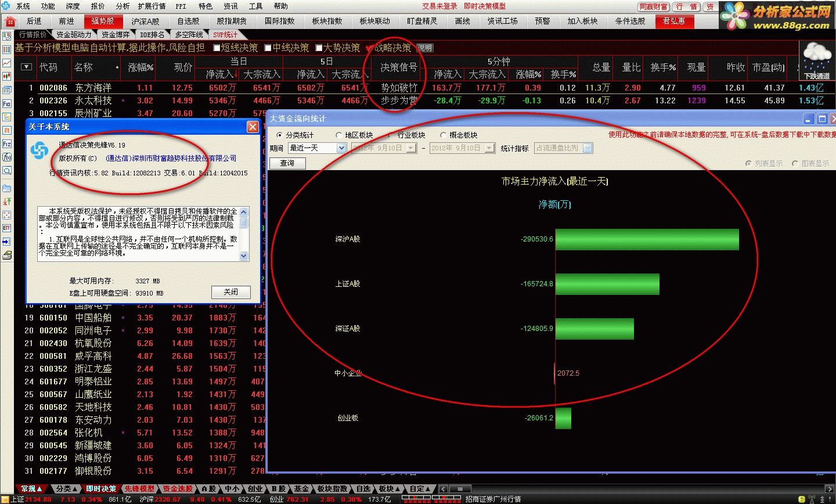Open the 系统 menu

23,6
